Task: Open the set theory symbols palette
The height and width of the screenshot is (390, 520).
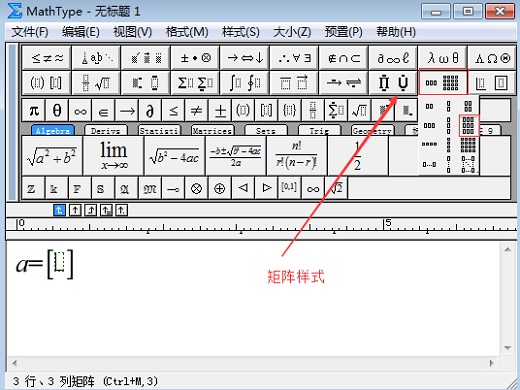Action: tap(344, 58)
